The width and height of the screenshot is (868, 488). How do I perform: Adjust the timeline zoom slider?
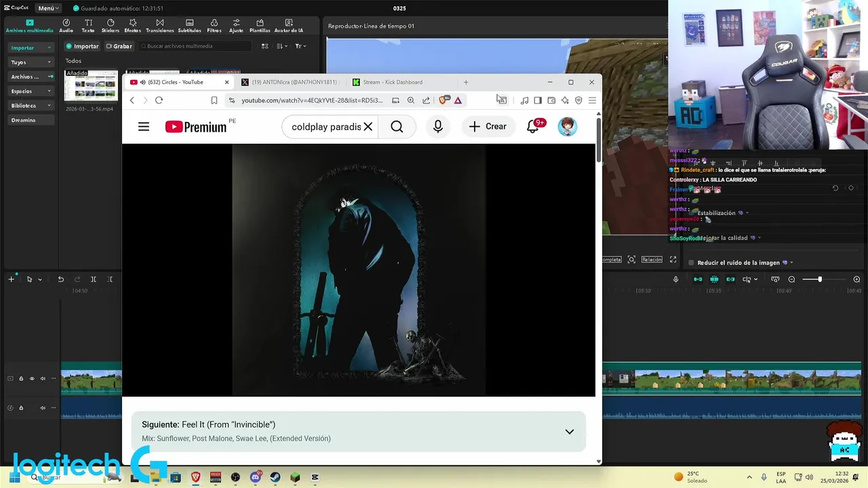point(819,279)
